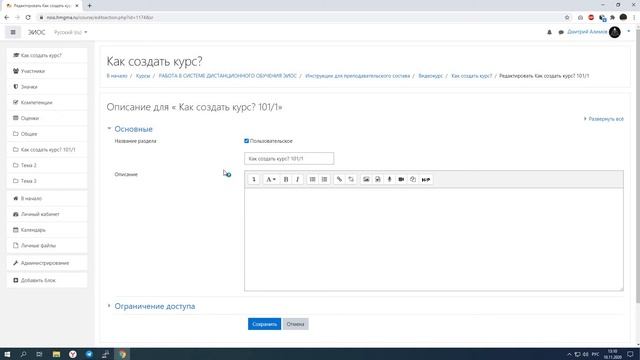
Task: Insert an image via the editor toolbar
Action: 366,180
